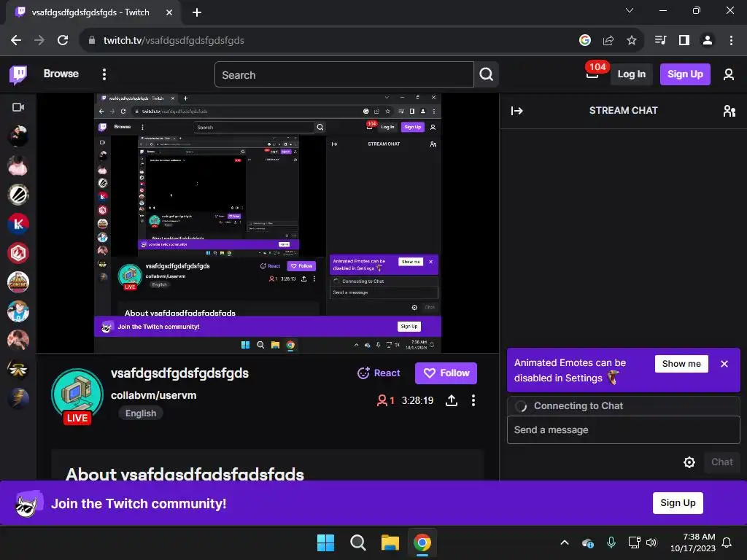Open the Chrome three-dot menu
747x560 pixels.
[731, 41]
